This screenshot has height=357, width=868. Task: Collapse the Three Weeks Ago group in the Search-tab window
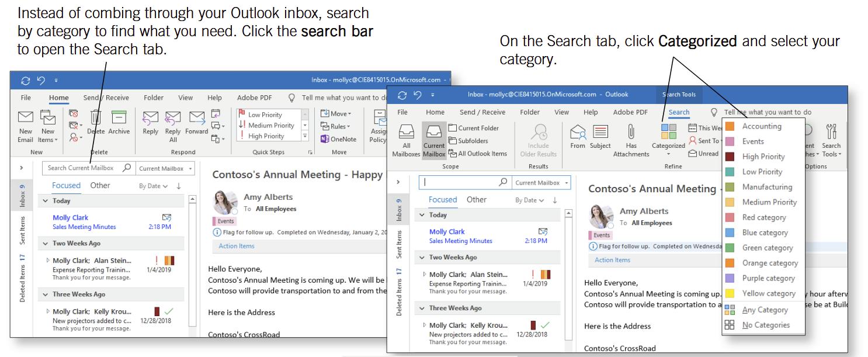[x=422, y=308]
